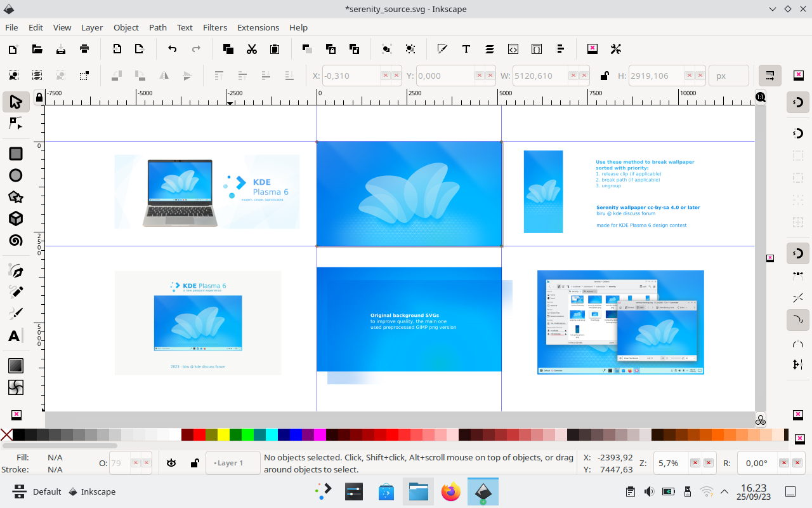Image resolution: width=812 pixels, height=508 pixels.
Task: Toggle stroke scaling transform option
Action: pos(770,76)
